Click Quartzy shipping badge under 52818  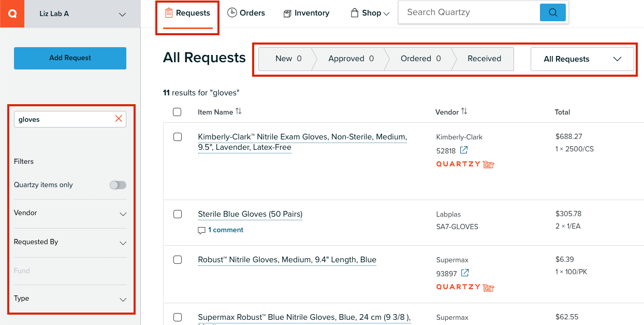click(465, 164)
